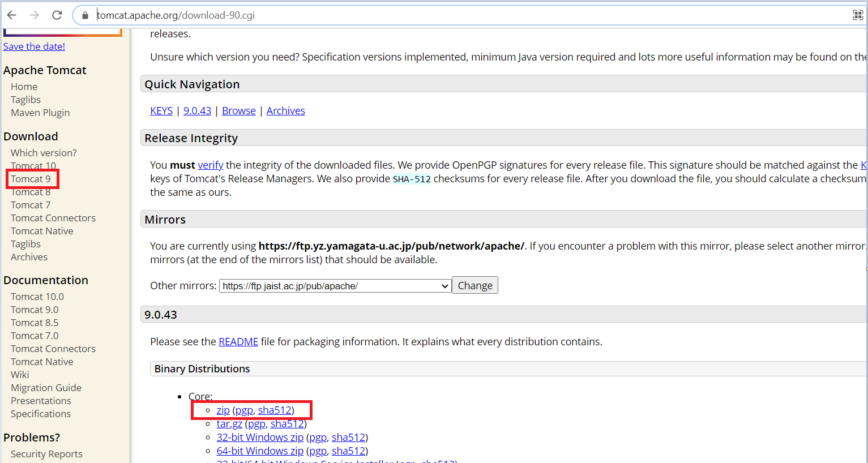
Task: Open pgp signature for Core zip
Action: pyautogui.click(x=244, y=410)
